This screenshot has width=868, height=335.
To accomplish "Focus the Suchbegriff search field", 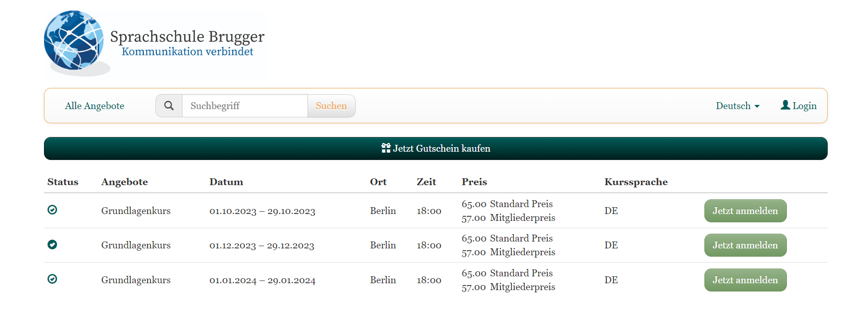I will pos(244,106).
